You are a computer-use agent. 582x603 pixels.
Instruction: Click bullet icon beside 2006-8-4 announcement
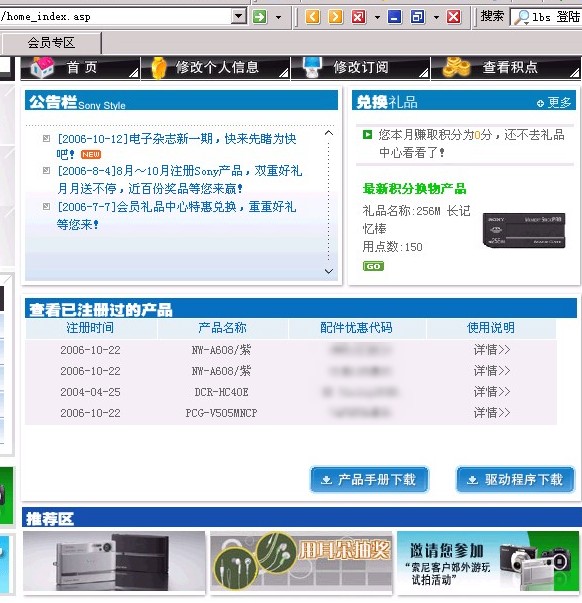click(x=46, y=170)
